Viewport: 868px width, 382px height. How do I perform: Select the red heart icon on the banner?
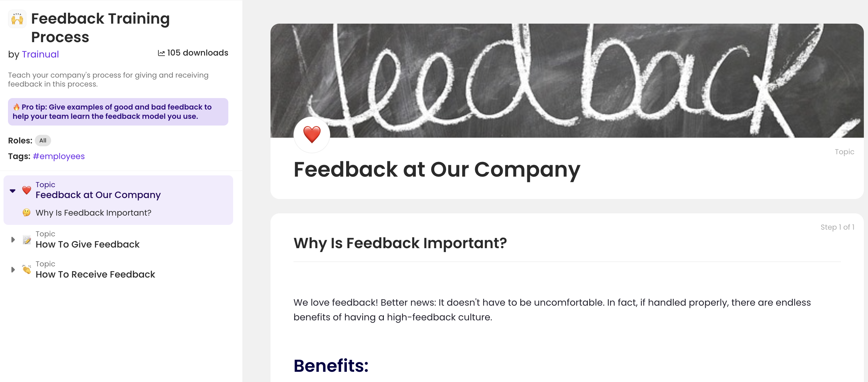click(311, 134)
